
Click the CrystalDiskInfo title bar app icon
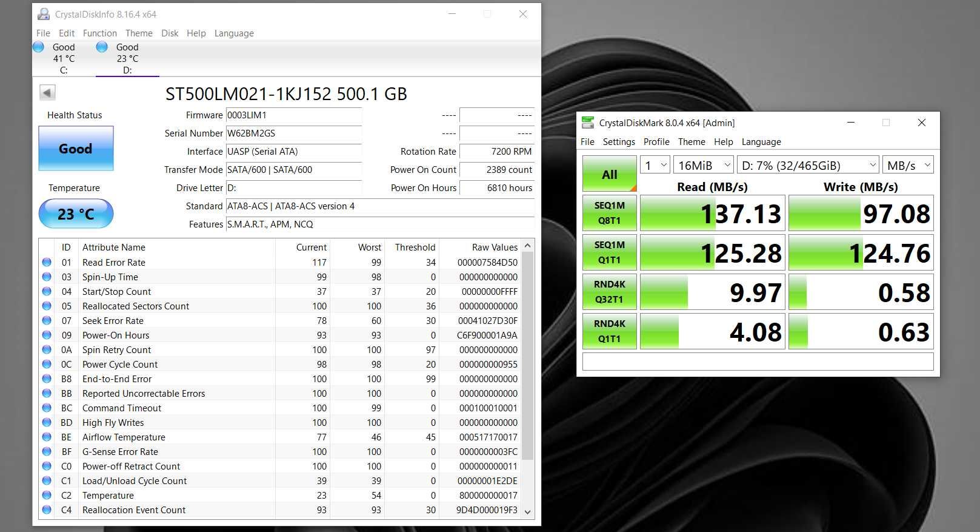coord(44,14)
